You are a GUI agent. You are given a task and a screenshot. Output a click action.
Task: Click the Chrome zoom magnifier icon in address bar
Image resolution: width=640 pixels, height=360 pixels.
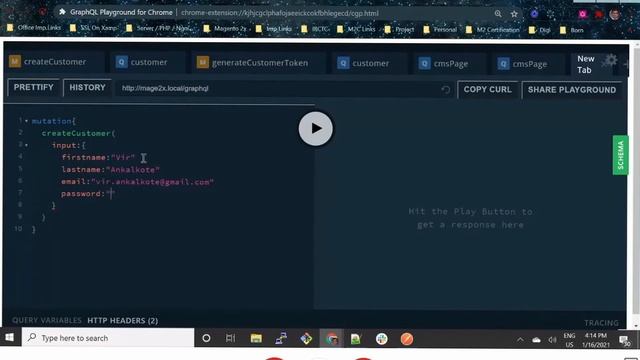[498, 14]
